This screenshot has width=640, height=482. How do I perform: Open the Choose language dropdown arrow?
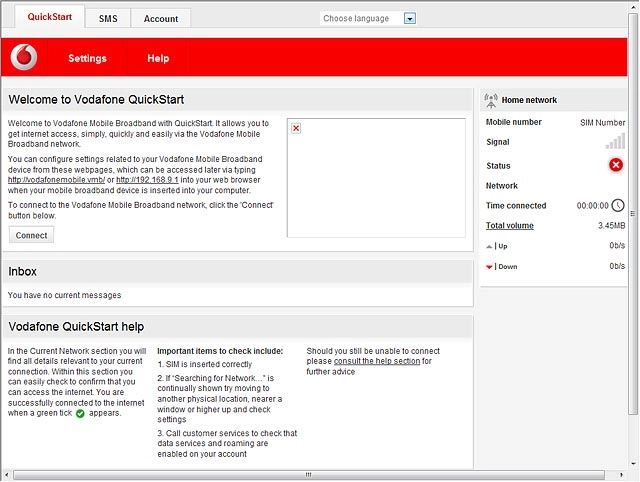click(x=410, y=18)
